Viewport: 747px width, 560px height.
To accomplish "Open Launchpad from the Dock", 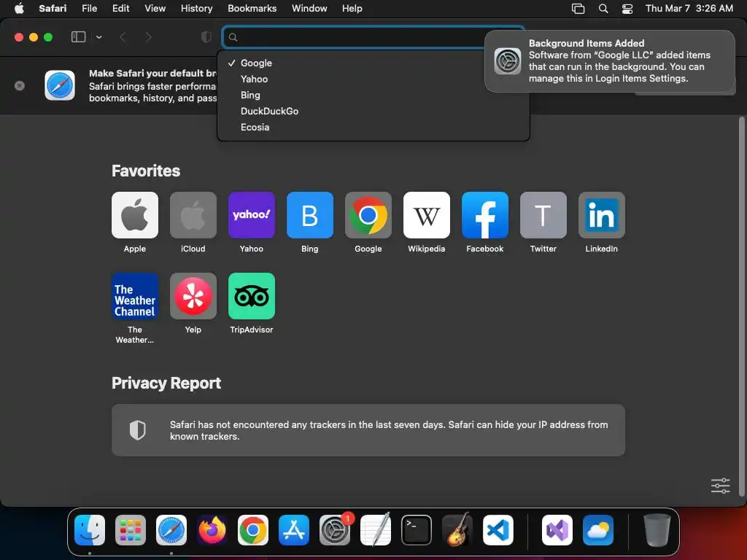I will point(131,530).
